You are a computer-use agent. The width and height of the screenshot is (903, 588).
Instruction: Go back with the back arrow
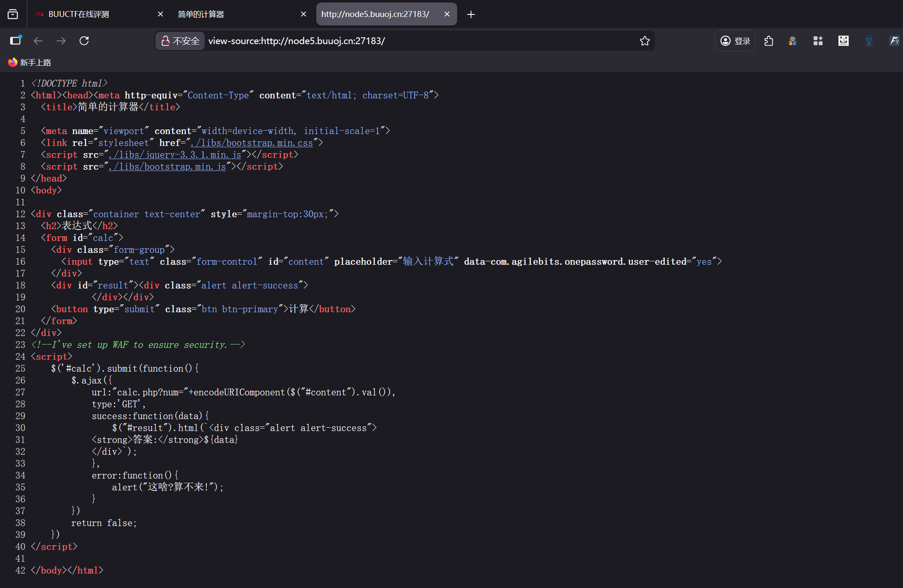coord(38,41)
